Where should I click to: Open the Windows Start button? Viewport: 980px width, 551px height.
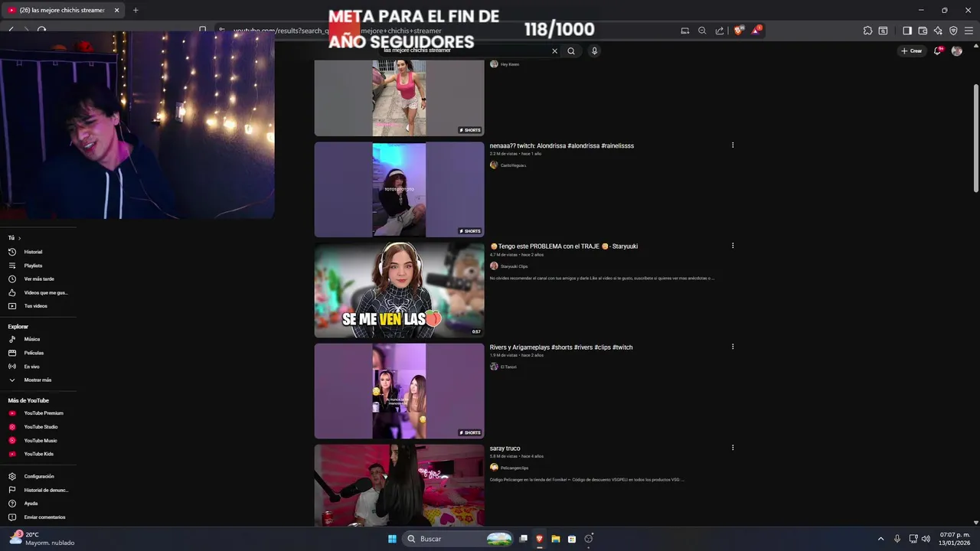point(392,539)
